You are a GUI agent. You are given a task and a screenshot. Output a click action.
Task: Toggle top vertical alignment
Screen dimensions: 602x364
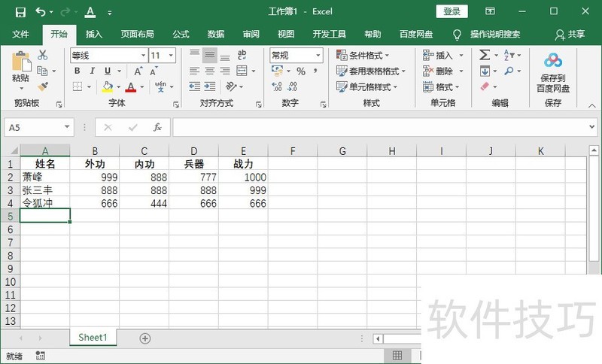pyautogui.click(x=195, y=53)
